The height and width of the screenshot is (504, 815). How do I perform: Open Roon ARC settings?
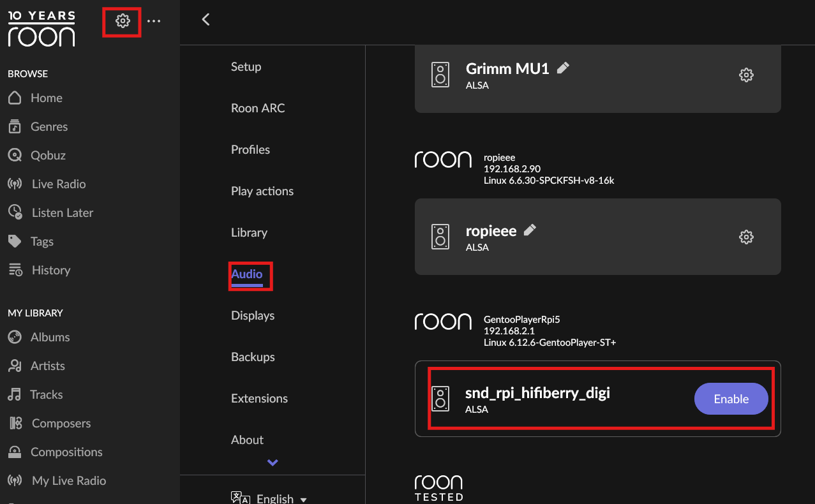click(x=258, y=108)
